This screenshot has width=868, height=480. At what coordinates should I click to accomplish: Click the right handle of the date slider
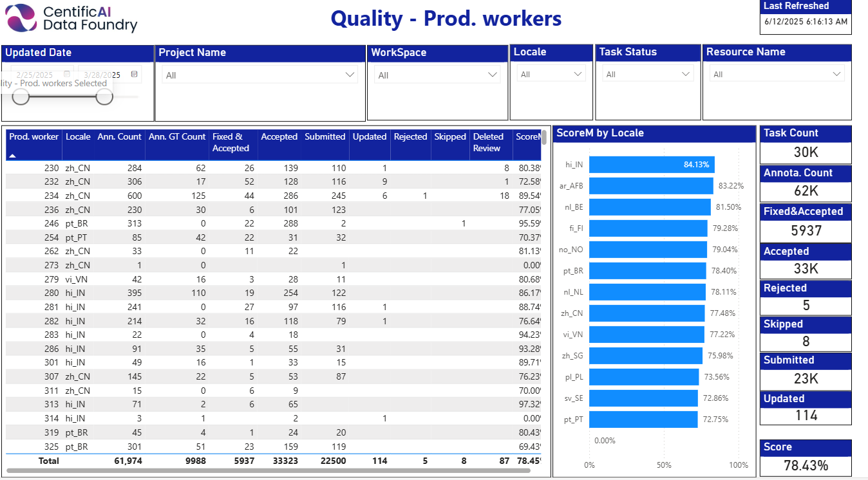(104, 97)
